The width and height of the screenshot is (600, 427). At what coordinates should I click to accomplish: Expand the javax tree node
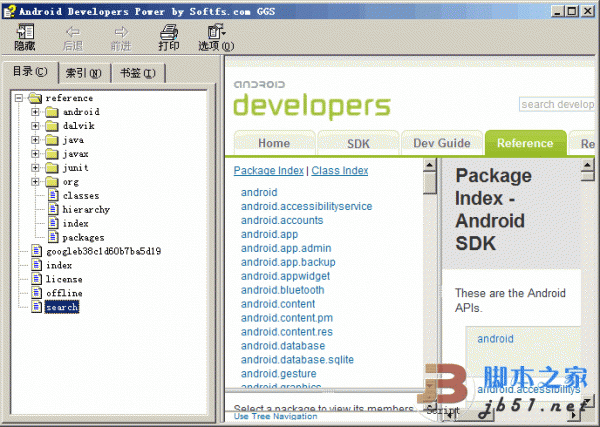coord(35,154)
